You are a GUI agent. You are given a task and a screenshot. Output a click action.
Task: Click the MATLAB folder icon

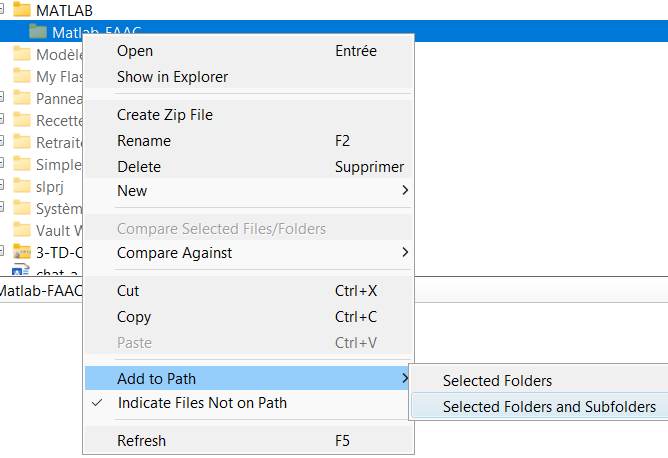click(x=22, y=9)
